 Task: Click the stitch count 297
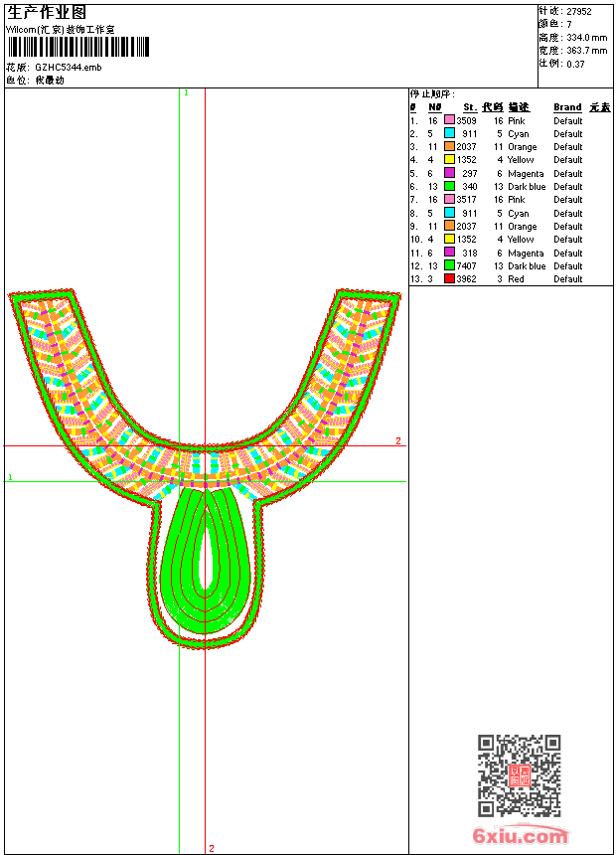[x=469, y=173]
